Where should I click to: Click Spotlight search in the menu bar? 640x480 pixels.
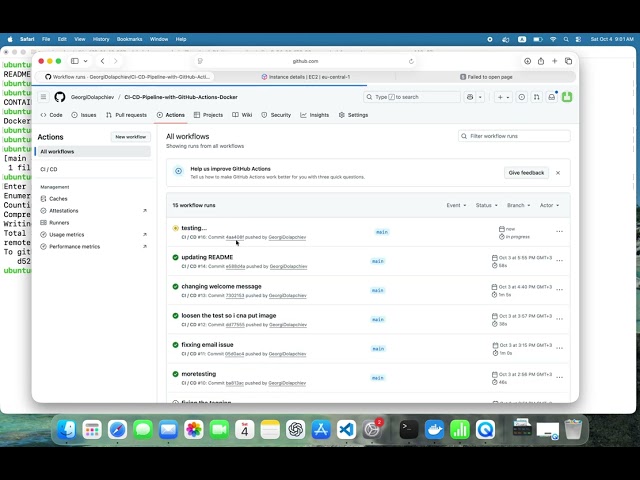click(566, 39)
